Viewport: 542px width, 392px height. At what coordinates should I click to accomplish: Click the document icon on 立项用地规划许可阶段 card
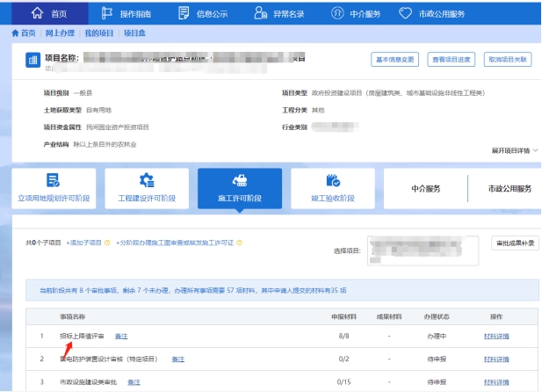point(54,180)
